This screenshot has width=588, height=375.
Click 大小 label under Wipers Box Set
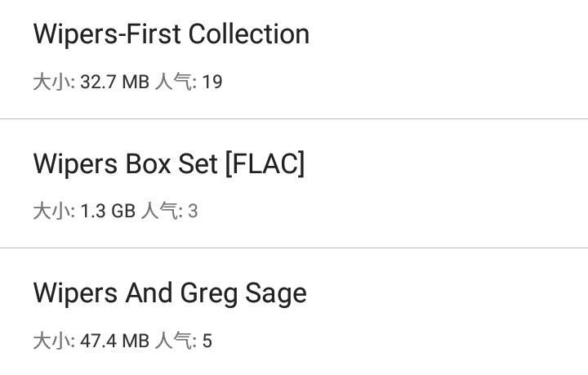[x=52, y=212]
